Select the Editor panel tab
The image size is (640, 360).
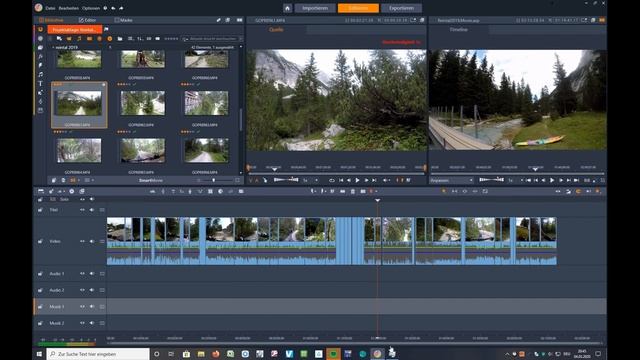pyautogui.click(x=87, y=20)
